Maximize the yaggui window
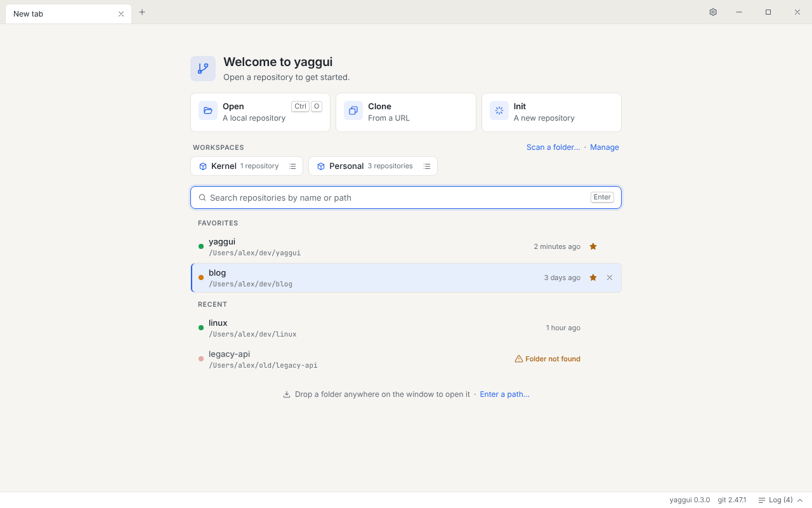812x508 pixels. tap(768, 12)
